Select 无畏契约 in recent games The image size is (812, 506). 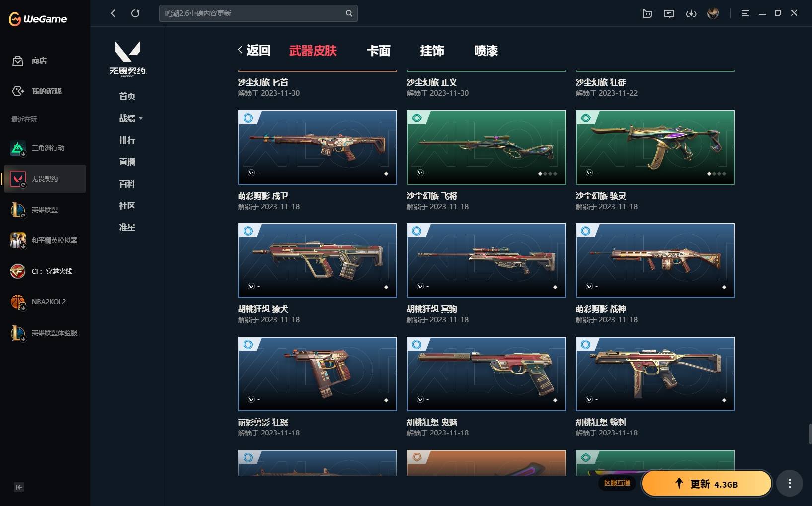[45, 179]
